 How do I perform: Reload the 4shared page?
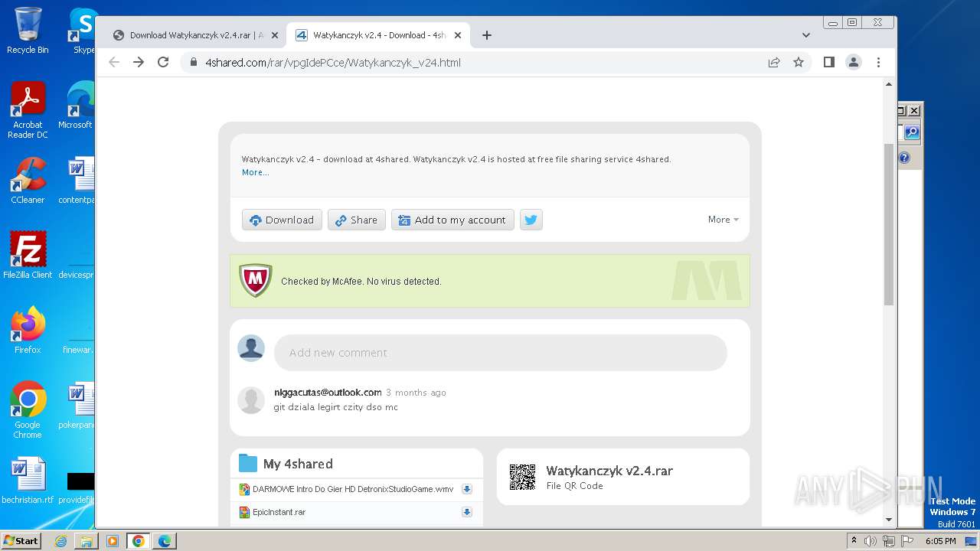pyautogui.click(x=163, y=62)
